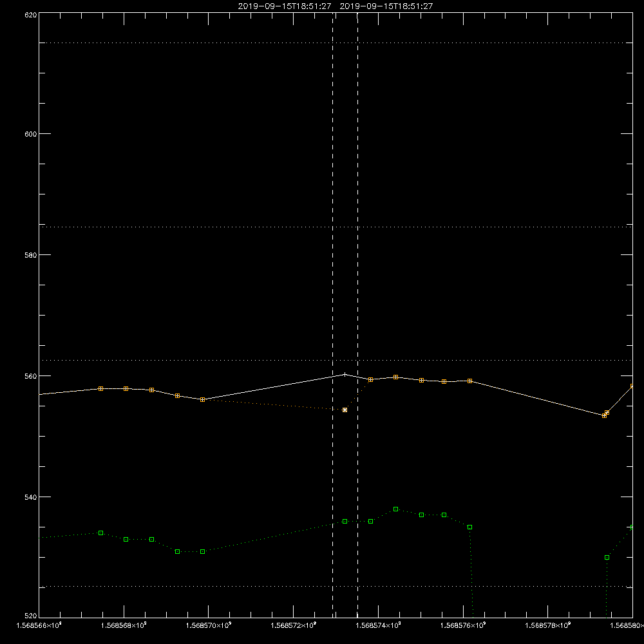Click the y-axis label 580
The image size is (644, 644).
tap(31, 255)
